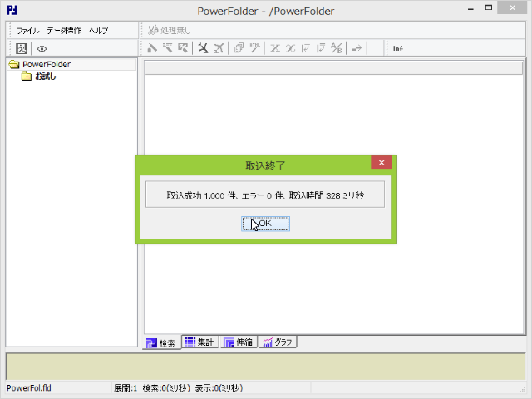The image size is (532, 399).
Task: Click the import result message 取込成功 1,000 件
Action: pyautogui.click(x=265, y=195)
